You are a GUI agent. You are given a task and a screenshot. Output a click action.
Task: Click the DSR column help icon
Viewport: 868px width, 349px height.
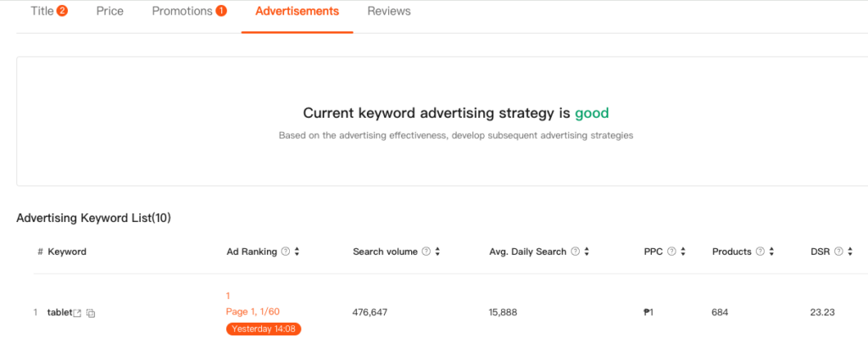pyautogui.click(x=838, y=252)
